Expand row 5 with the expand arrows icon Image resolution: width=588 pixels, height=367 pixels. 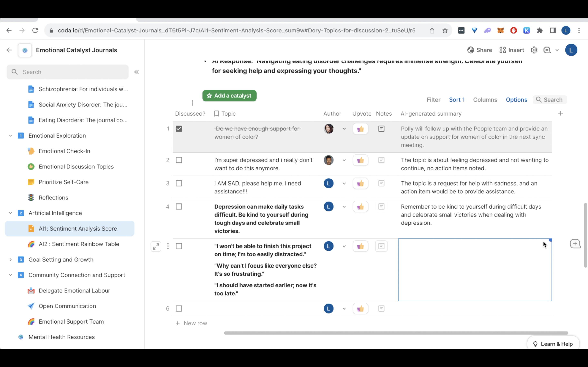tap(156, 246)
